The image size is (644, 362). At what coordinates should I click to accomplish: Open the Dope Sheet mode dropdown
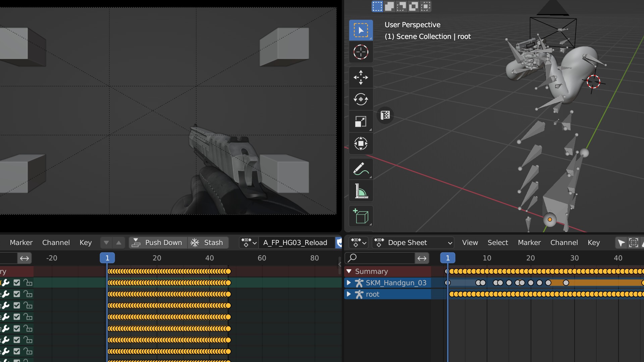coord(413,242)
